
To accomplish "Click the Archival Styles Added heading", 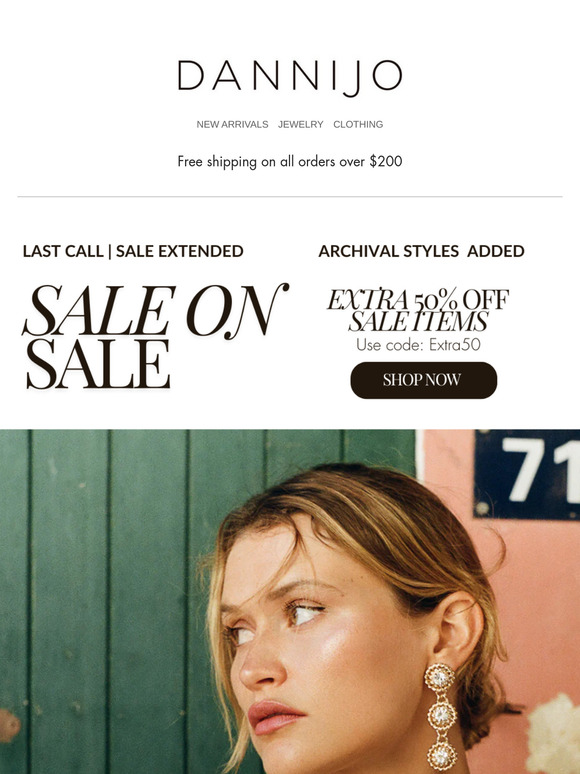I will click(x=421, y=251).
